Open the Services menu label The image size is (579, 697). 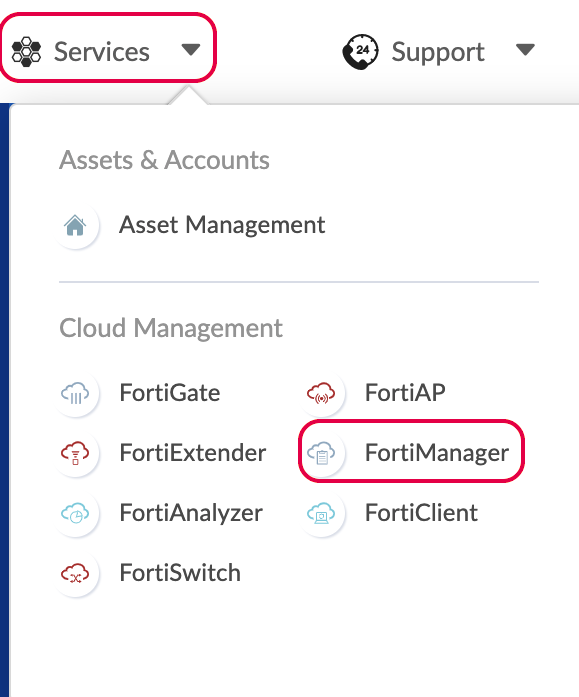102,52
